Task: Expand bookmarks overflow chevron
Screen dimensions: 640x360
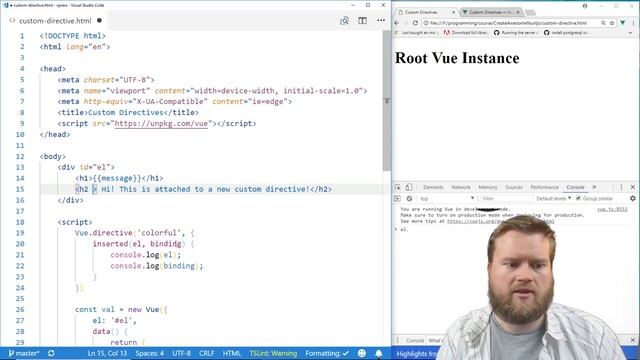Action: coord(631,33)
